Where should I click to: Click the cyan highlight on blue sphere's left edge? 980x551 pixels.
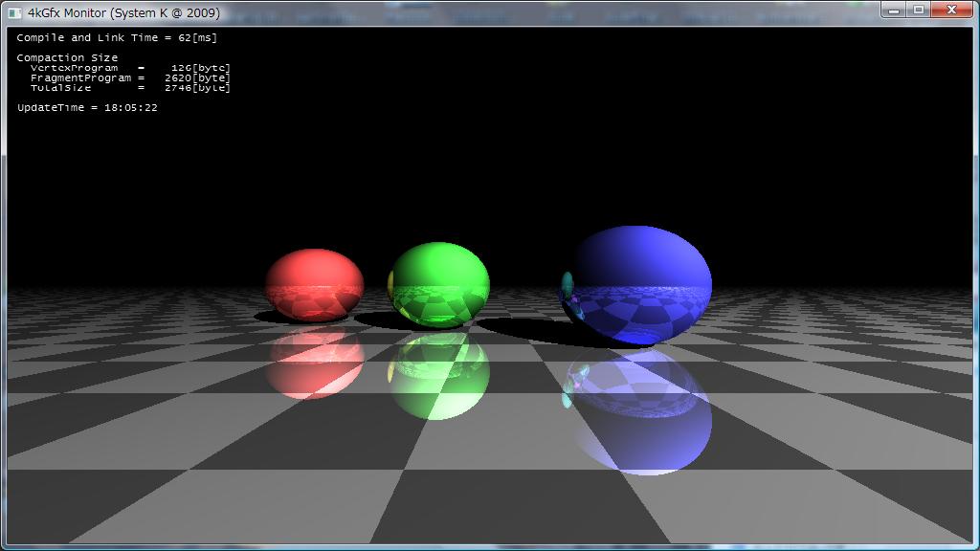pos(568,283)
